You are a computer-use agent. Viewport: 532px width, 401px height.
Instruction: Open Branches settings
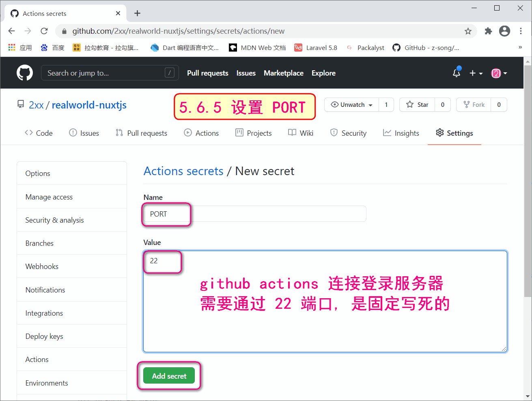tap(72, 243)
